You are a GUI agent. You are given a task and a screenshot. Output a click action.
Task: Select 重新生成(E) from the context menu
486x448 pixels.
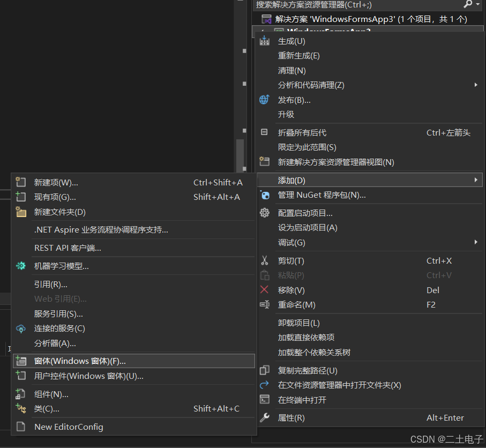tap(370, 56)
